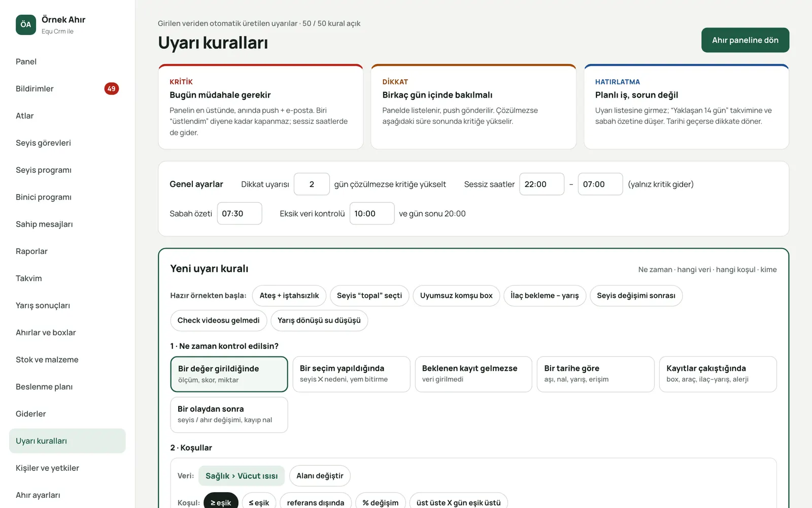Navigate to Binici programı
Viewport: 812px width, 508px height.
67,197
